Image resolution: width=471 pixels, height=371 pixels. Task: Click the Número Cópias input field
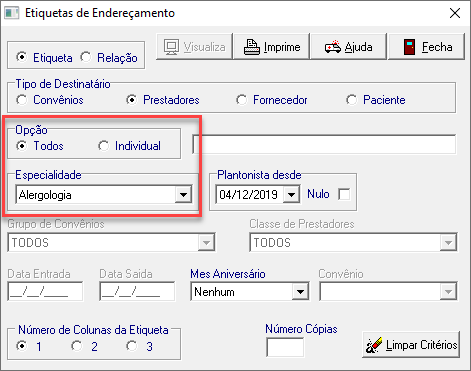click(x=285, y=347)
